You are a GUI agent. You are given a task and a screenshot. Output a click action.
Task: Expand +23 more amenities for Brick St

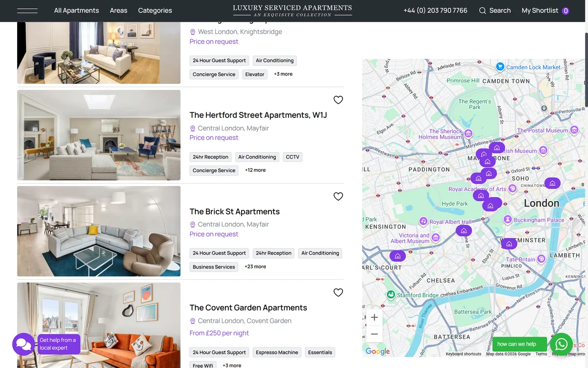click(255, 266)
